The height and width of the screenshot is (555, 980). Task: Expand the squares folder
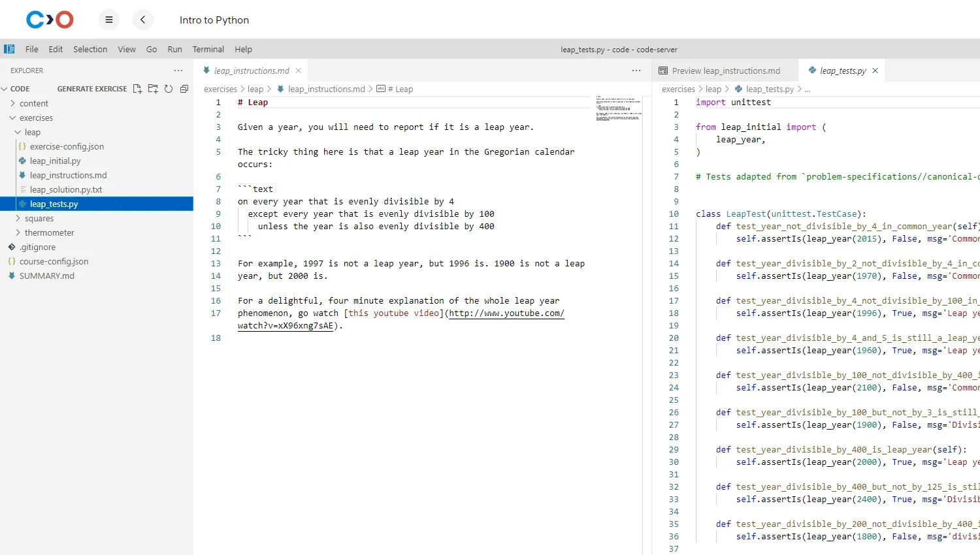(97, 218)
